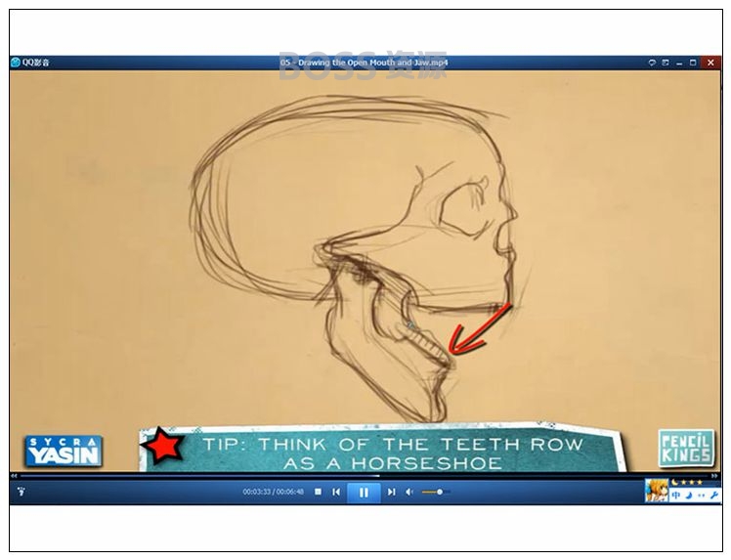731x560 pixels.
Task: Pause the video playback
Action: pyautogui.click(x=364, y=493)
